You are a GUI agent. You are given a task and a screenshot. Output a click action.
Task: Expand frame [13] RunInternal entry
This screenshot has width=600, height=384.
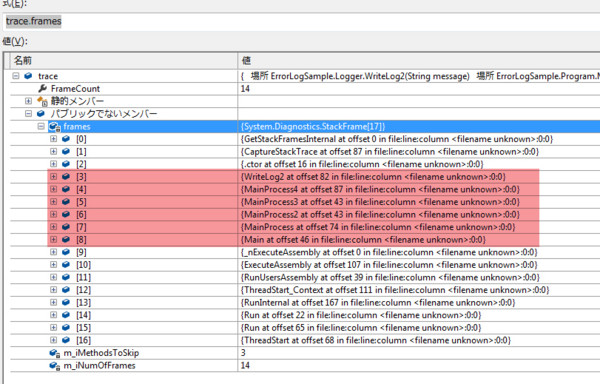coord(54,303)
